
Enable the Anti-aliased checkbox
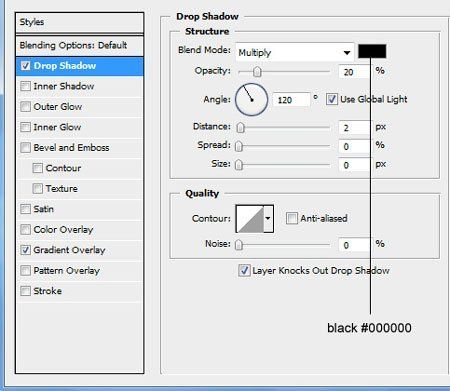pyautogui.click(x=292, y=219)
